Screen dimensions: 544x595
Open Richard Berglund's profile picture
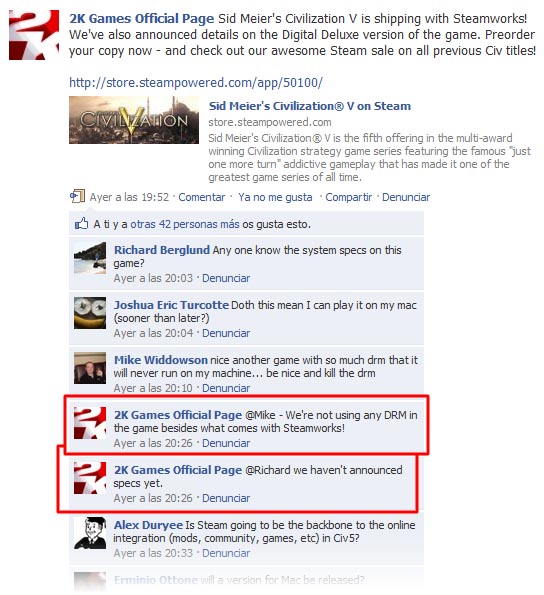click(90, 258)
